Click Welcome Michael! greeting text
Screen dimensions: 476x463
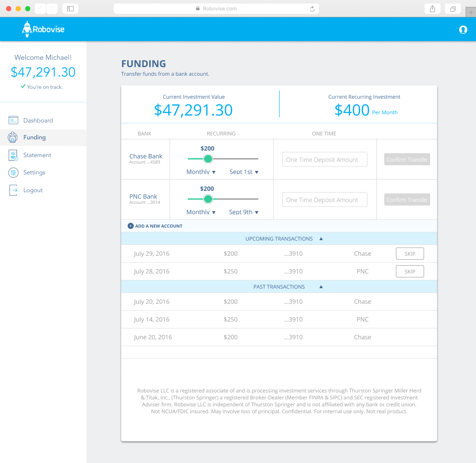tap(43, 58)
